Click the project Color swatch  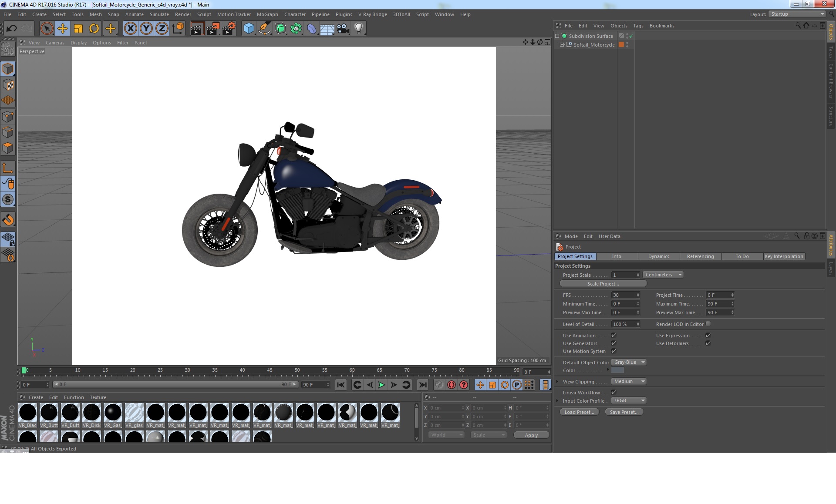(x=617, y=370)
